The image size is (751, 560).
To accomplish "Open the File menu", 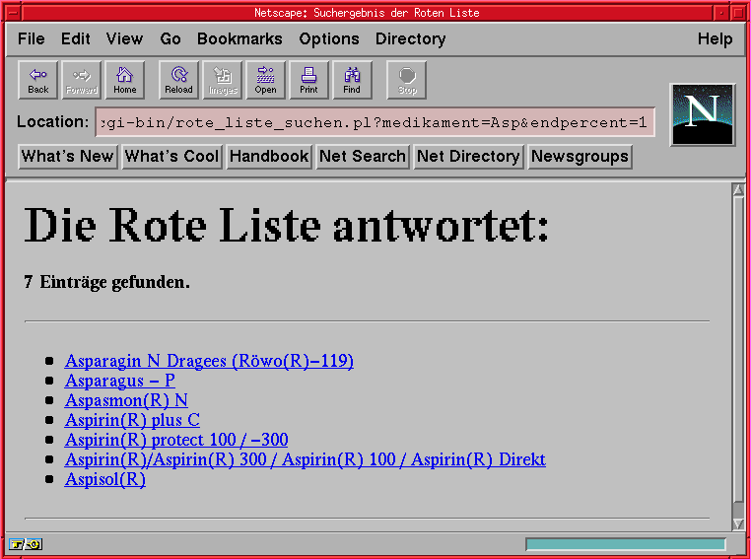I will pyautogui.click(x=32, y=38).
